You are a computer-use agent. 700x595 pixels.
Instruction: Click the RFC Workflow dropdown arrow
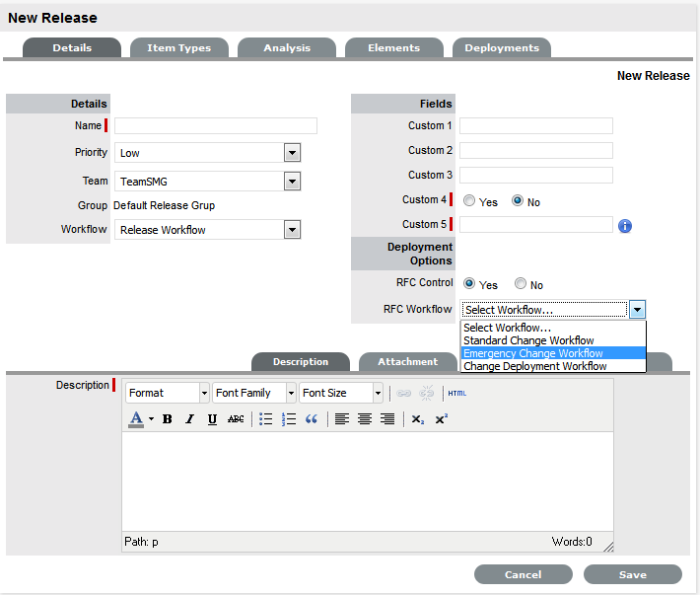coord(637,310)
